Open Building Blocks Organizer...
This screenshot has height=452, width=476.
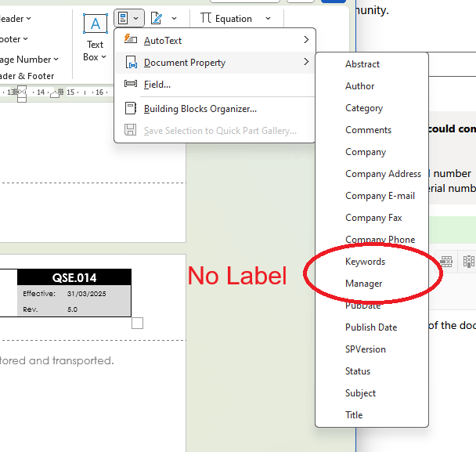pos(215,108)
